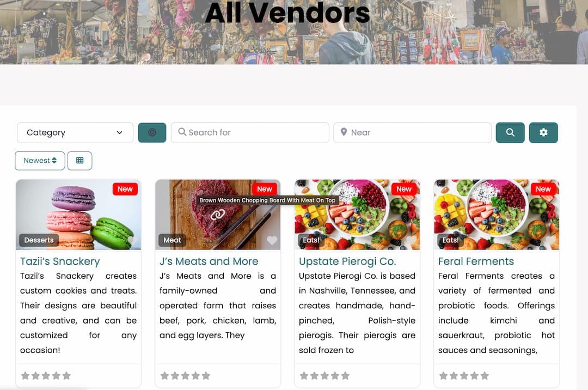588x390 pixels.
Task: Open advanced search via gear icon
Action: [543, 132]
